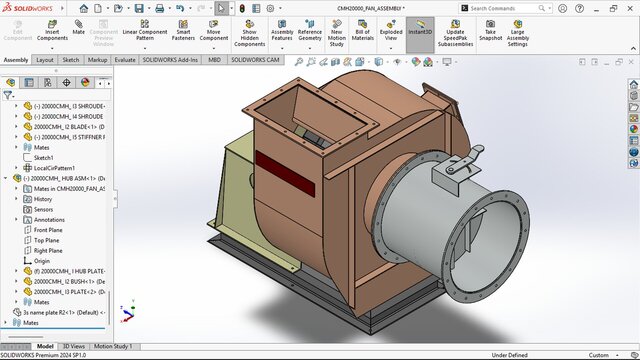This screenshot has width=640, height=360.
Task: Click the Print icon
Action: click(160, 8)
